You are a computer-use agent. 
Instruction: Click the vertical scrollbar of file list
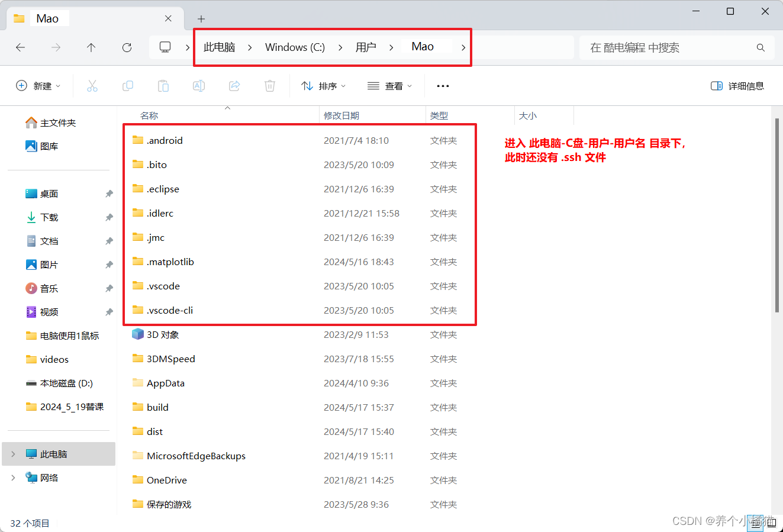[776, 215]
